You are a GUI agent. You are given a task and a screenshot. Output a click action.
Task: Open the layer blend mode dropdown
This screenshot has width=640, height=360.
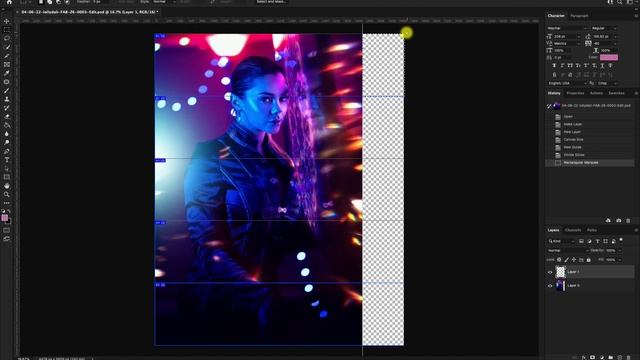click(567, 251)
